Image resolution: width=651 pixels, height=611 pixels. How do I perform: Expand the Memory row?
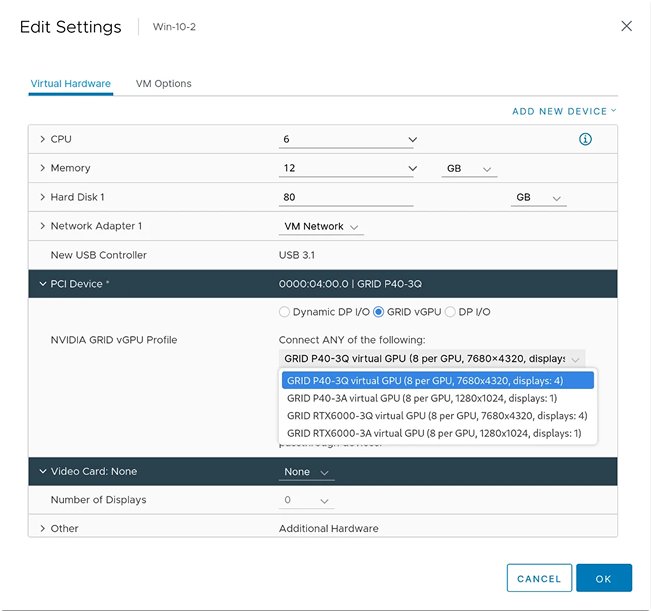pos(42,168)
